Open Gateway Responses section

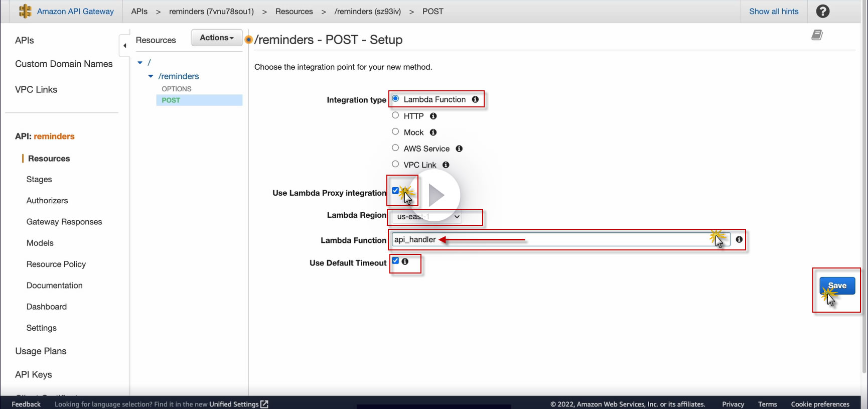pos(64,222)
